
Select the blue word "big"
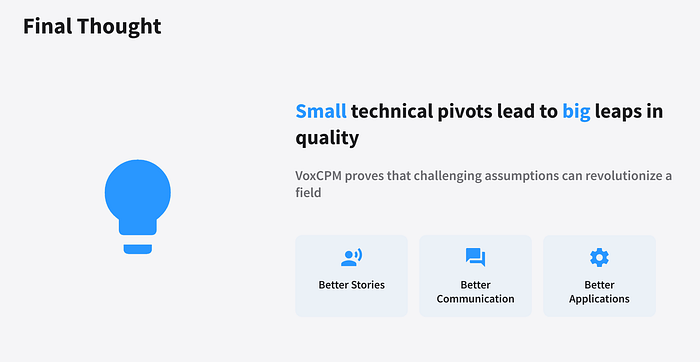pos(576,112)
